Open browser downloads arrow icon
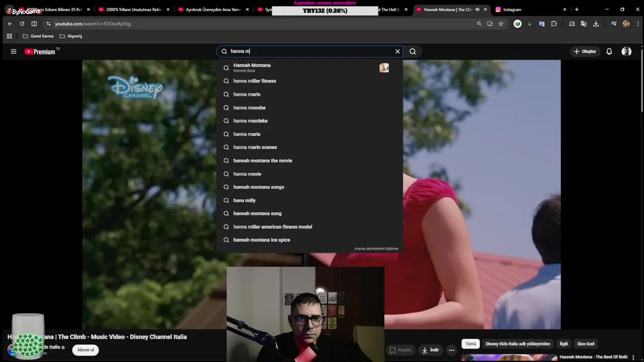Image resolution: width=644 pixels, height=362 pixels. pos(596,24)
